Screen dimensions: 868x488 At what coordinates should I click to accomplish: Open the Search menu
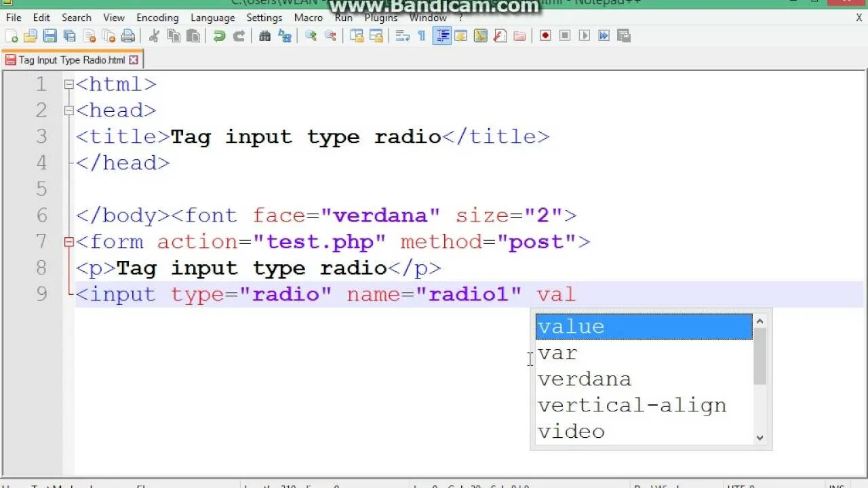(x=77, y=18)
